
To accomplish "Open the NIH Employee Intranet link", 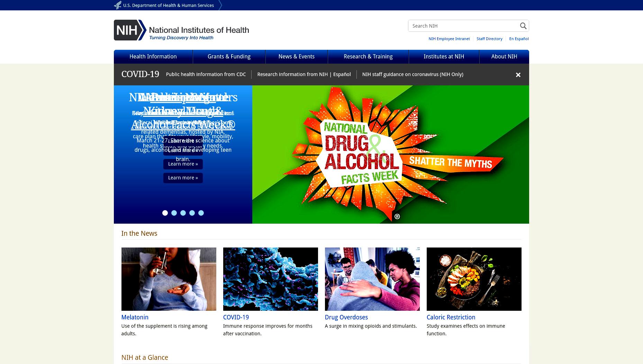I will [449, 39].
